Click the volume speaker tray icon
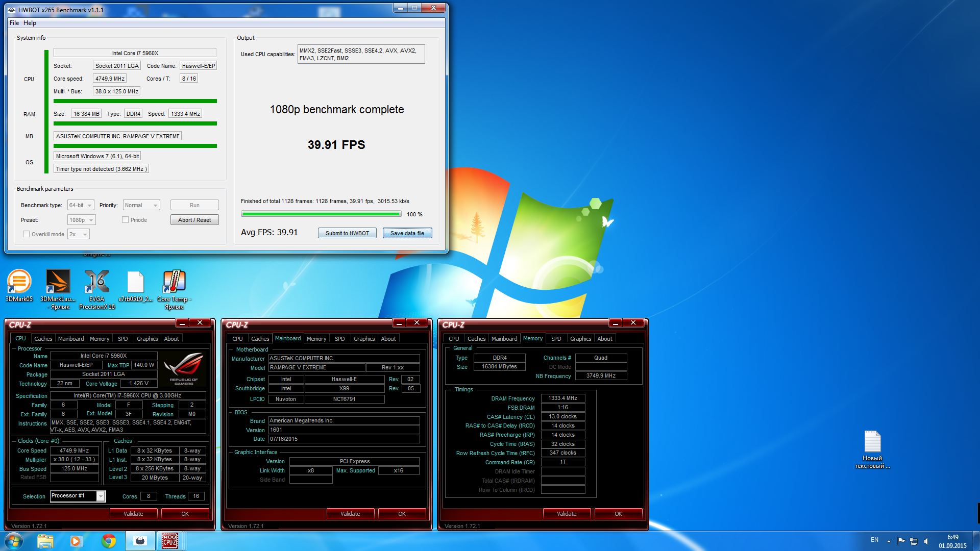The image size is (980, 551). (x=926, y=541)
